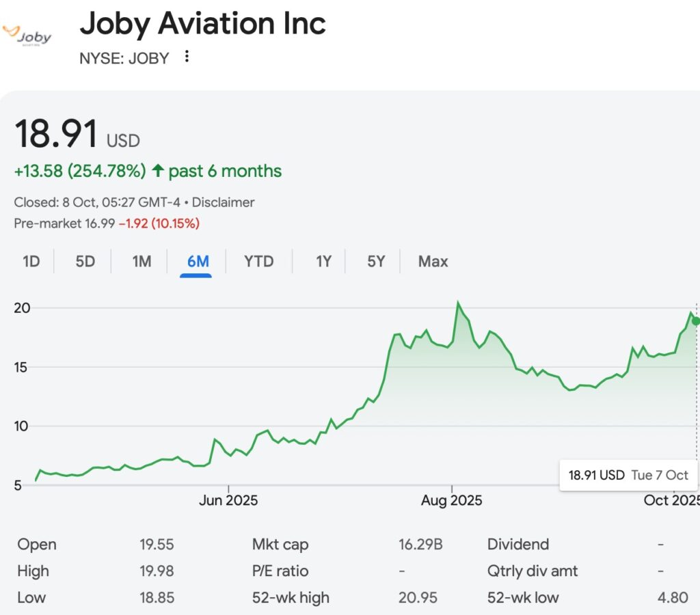Open the Disclaimer link
Viewport: 700px width, 615px height.
[x=224, y=202]
